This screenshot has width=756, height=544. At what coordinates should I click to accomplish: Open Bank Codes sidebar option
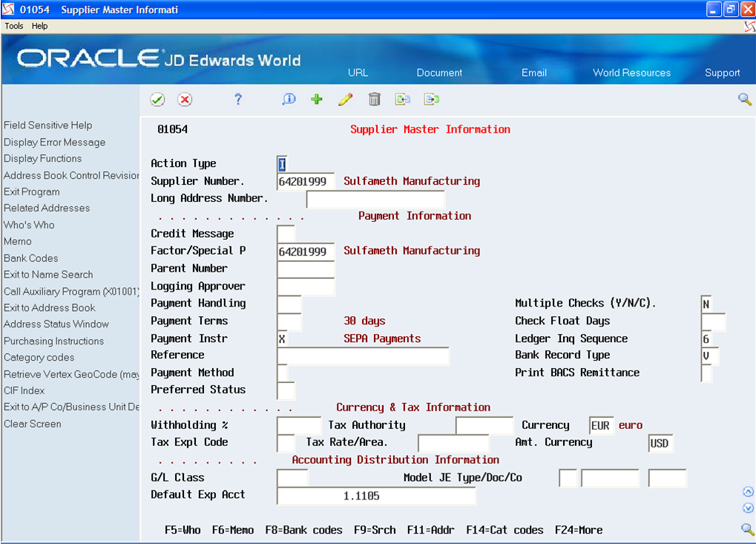point(31,258)
